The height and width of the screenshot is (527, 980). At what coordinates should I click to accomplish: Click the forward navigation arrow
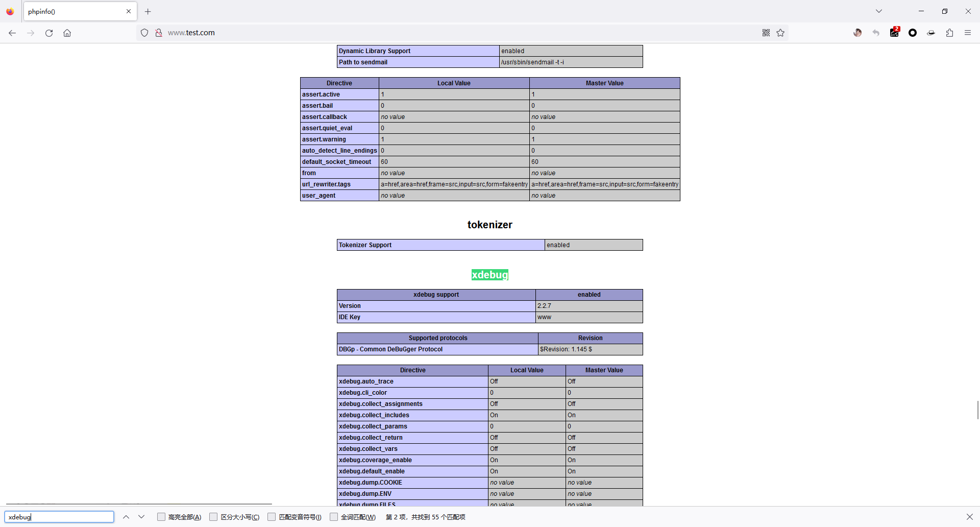pyautogui.click(x=31, y=33)
